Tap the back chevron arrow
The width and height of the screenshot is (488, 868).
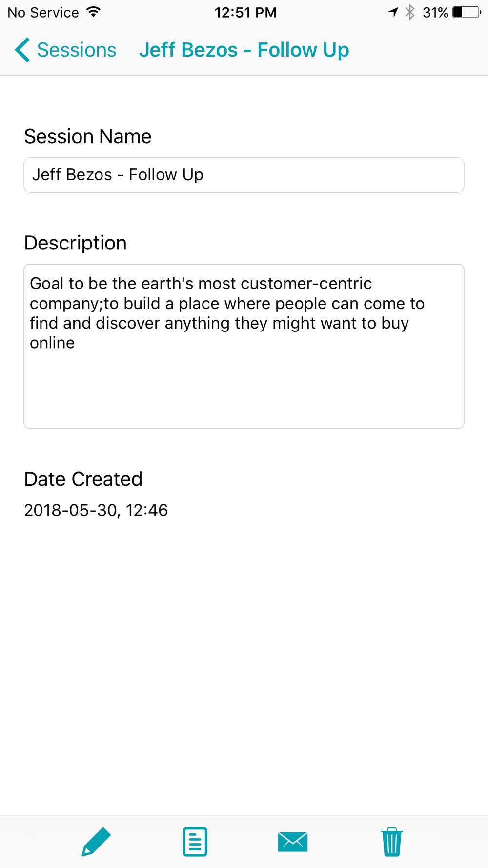[22, 50]
